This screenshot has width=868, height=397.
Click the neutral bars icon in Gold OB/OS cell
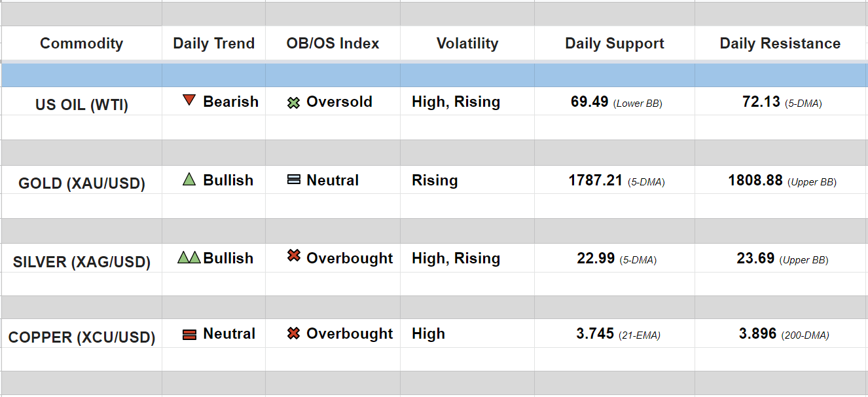point(294,180)
